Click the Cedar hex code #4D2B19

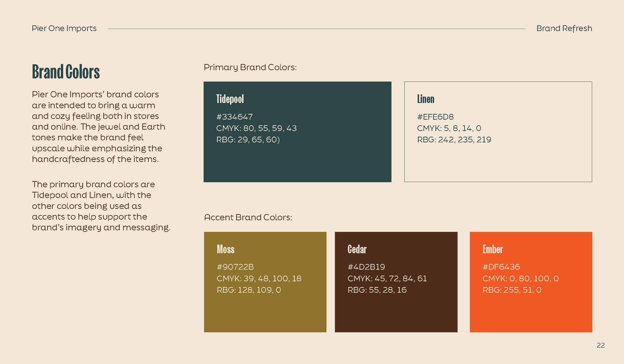tap(366, 267)
